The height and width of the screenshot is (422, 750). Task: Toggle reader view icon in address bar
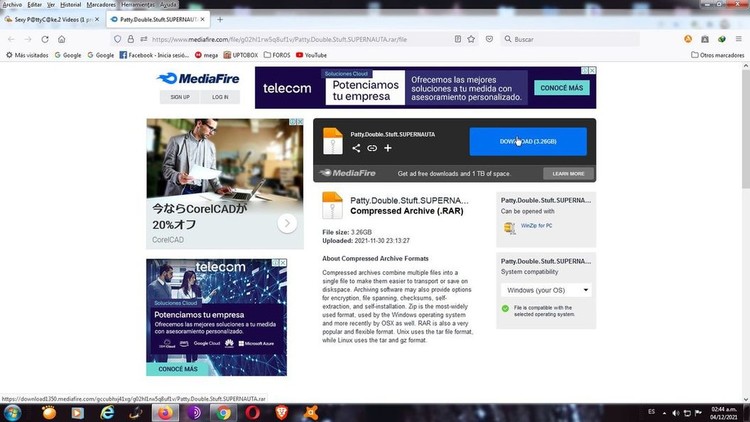pos(458,39)
